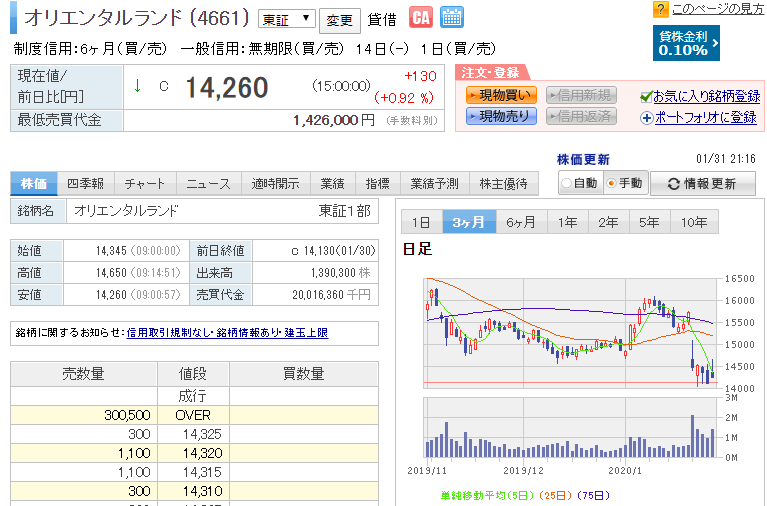Select the 1年 chart period tab
This screenshot has width=767, height=506.
coord(567,222)
